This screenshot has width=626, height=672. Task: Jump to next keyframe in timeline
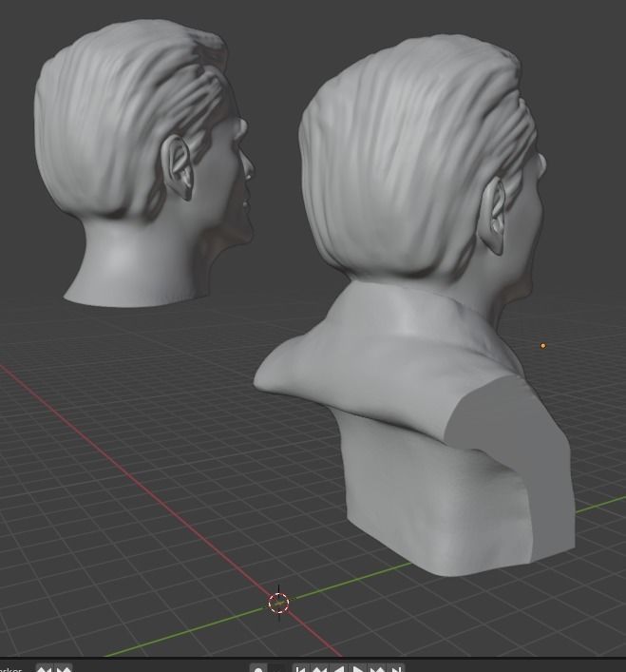point(377,667)
